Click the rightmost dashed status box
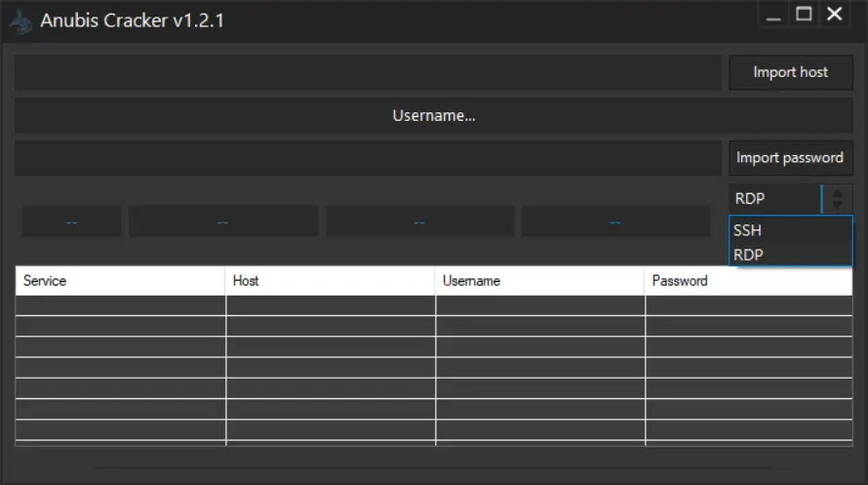The image size is (868, 485). (615, 222)
